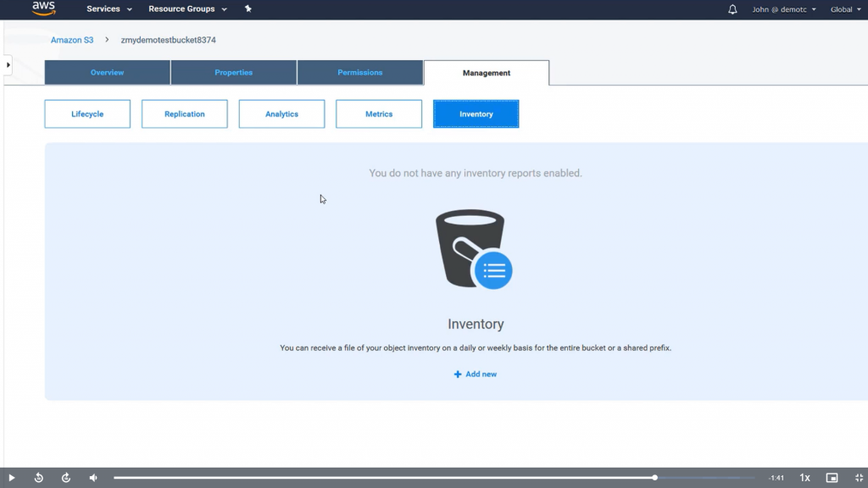Change playback speed 1x
The image size is (868, 488).
[805, 478]
